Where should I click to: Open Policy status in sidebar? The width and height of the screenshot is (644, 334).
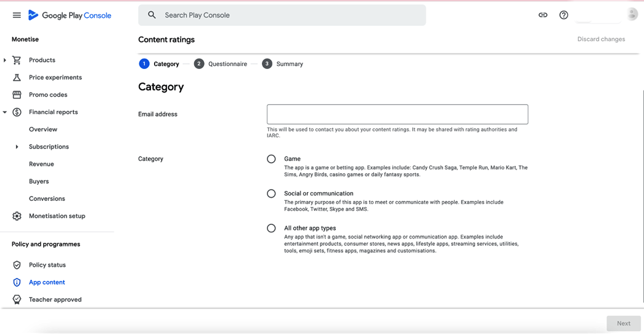[x=47, y=265]
